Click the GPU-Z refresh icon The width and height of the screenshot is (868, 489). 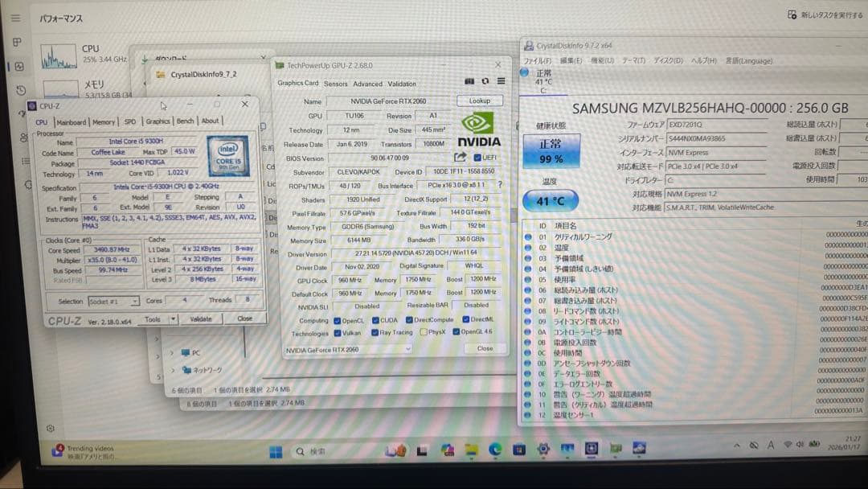point(485,81)
